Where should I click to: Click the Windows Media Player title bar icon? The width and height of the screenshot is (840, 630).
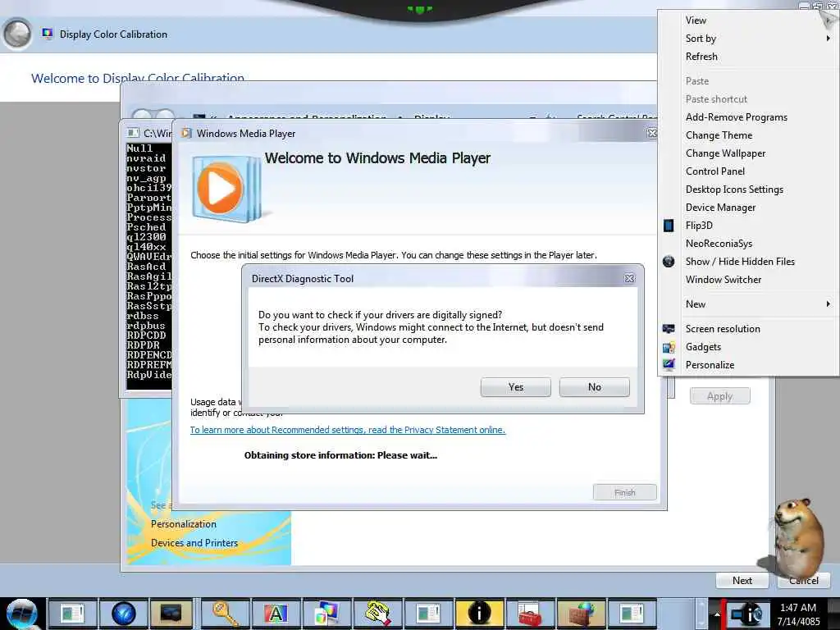coord(186,134)
